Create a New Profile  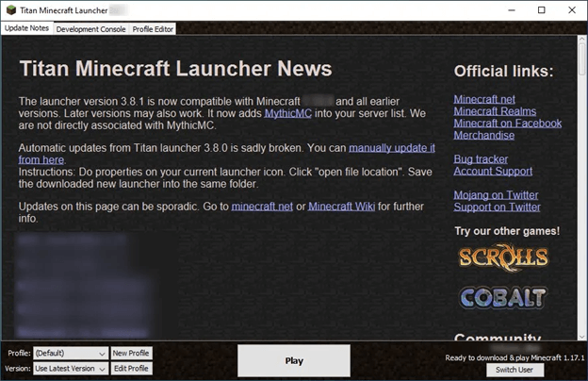coord(131,354)
